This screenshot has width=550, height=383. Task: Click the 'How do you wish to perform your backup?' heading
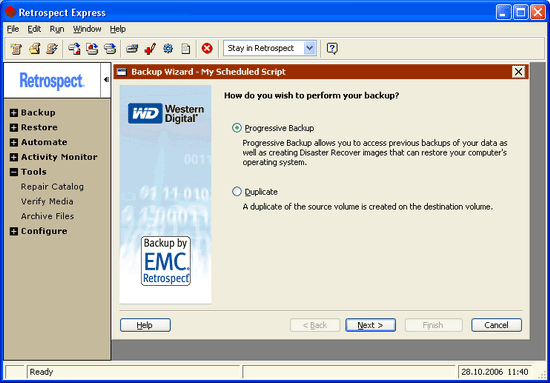(311, 95)
